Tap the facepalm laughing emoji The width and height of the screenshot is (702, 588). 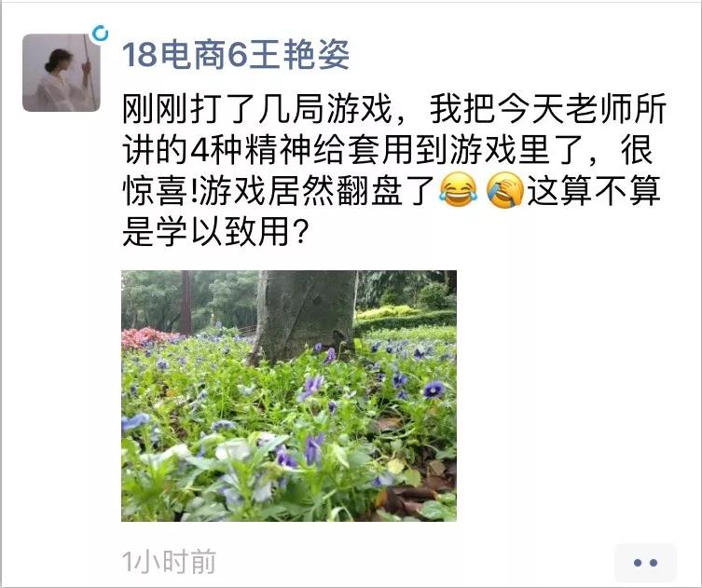tap(504, 190)
